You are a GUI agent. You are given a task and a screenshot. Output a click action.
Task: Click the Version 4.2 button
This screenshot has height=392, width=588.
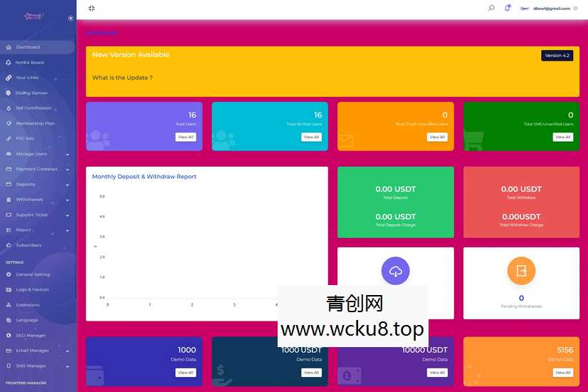[x=557, y=55]
